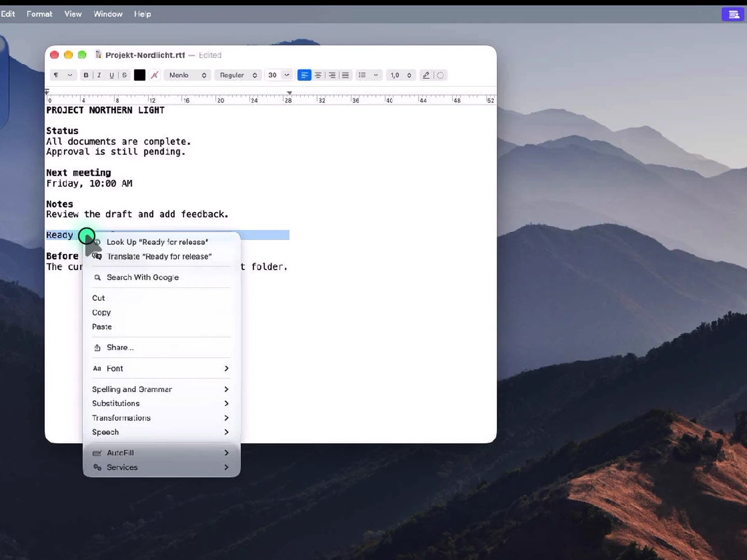The height and width of the screenshot is (560, 747).
Task: Expand the Font submenu
Action: coord(161,369)
